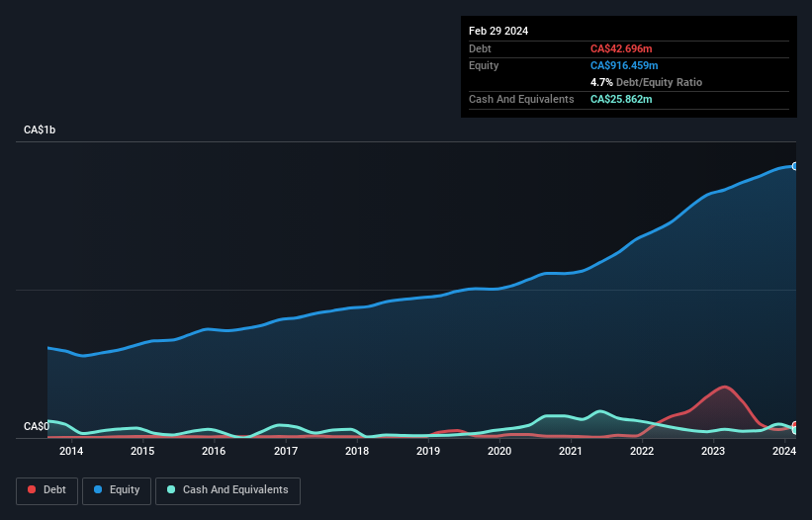Image resolution: width=812 pixels, height=520 pixels.
Task: Click the 2022 x-axis label
Action: 642,451
